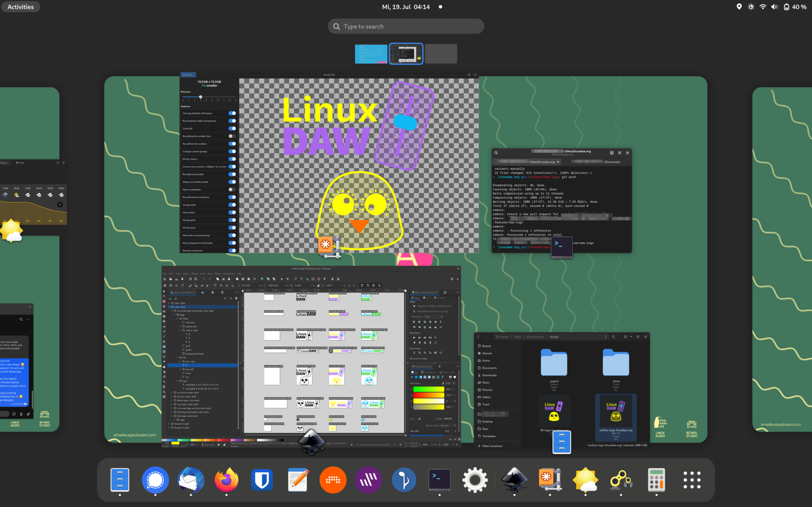Image resolution: width=812 pixels, height=507 pixels.
Task: Click width/height lock icon in Inkscape
Action: [318, 286]
